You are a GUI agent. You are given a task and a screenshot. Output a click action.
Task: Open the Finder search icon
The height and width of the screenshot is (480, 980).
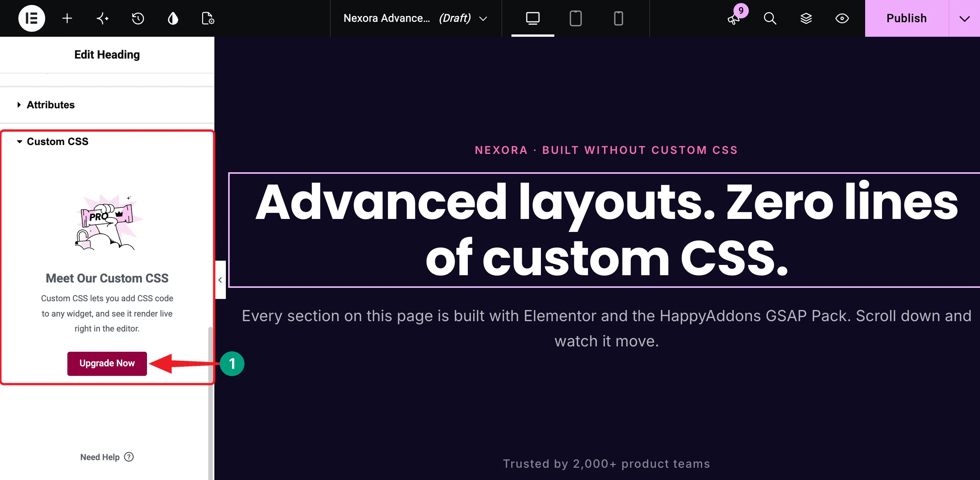[770, 18]
